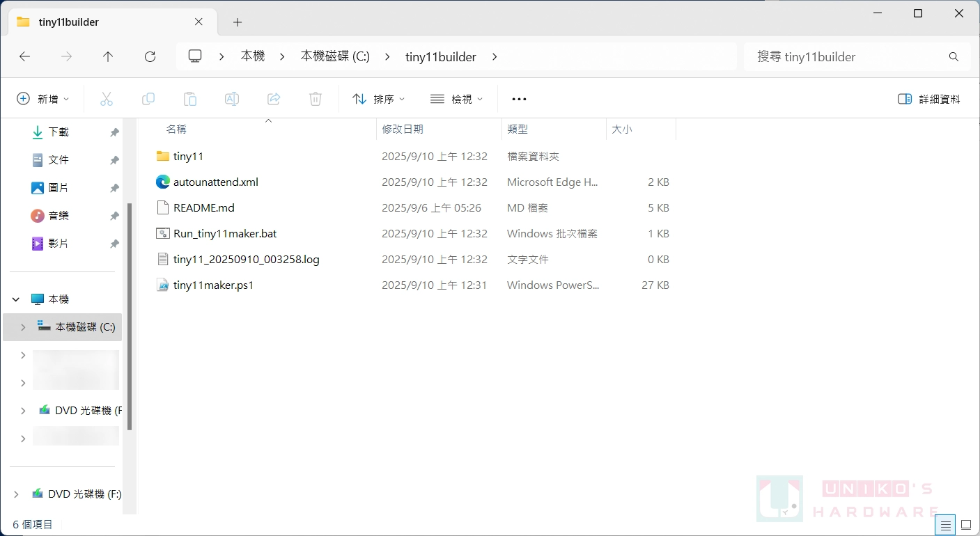Open the 檢視 view dropdown
980x536 pixels.
pos(457,99)
